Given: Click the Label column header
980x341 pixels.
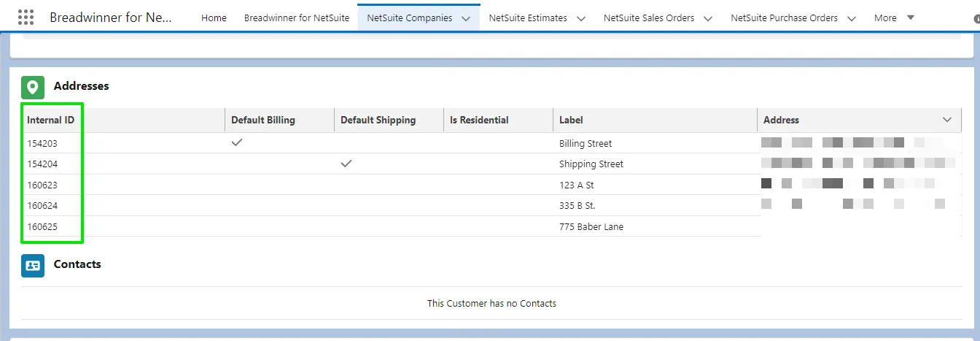Looking at the screenshot, I should click(x=571, y=120).
